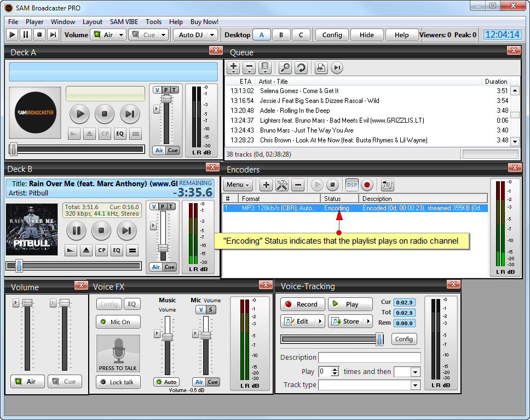Toggle the Cue volume button in main toolbar
Image resolution: width=530 pixels, height=420 pixels.
pyautogui.click(x=144, y=34)
